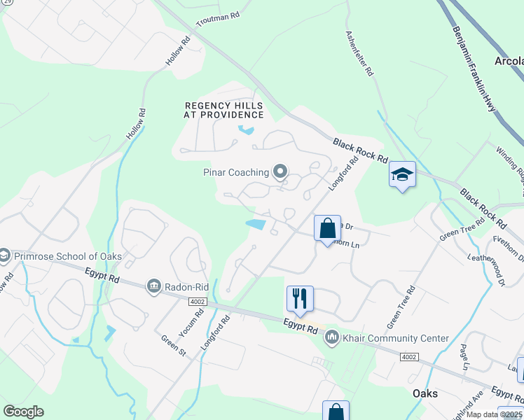524x420 pixels.
Task: Open the Radon-Rid place icon
Action: click(x=154, y=286)
